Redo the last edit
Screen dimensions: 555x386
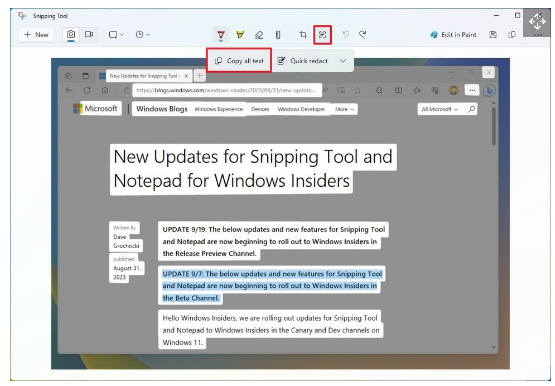pos(362,35)
